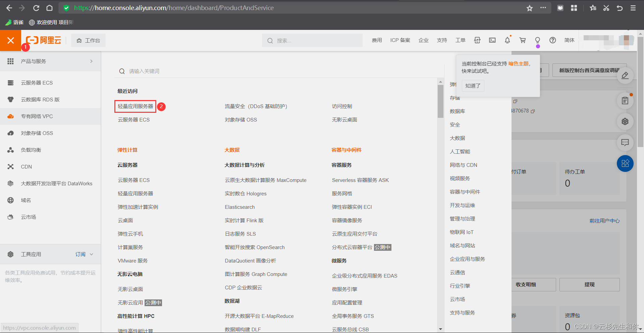Open the help question-mark icon
The image size is (644, 333).
click(553, 40)
